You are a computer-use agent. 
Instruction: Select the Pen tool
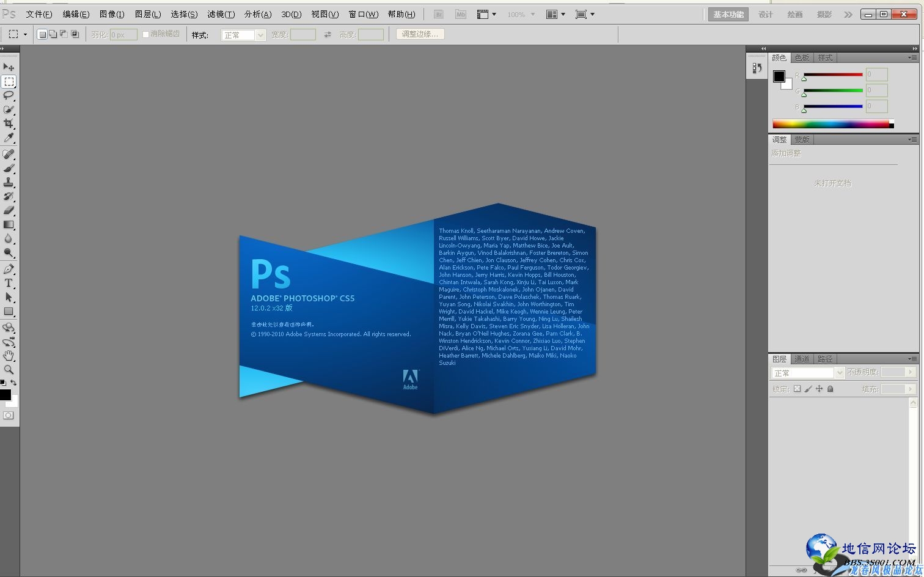[9, 269]
